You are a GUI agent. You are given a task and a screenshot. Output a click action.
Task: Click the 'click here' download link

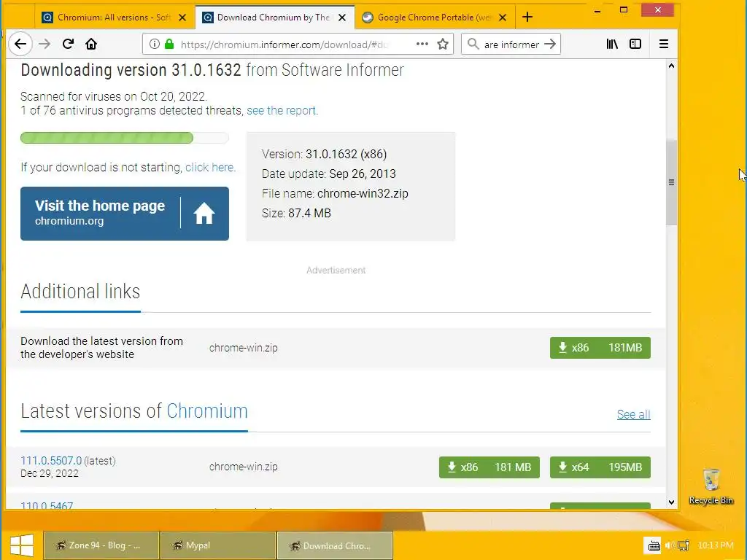[210, 167]
